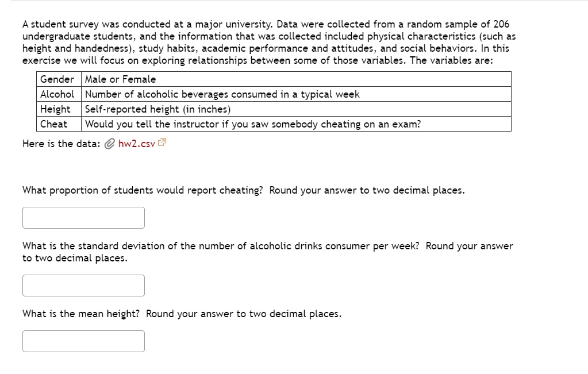Click the alcoholic beverages description cell

coord(222,94)
